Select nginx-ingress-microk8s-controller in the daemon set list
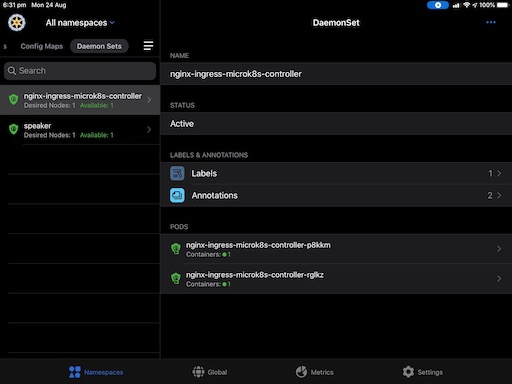This screenshot has width=512, height=384. click(x=80, y=100)
